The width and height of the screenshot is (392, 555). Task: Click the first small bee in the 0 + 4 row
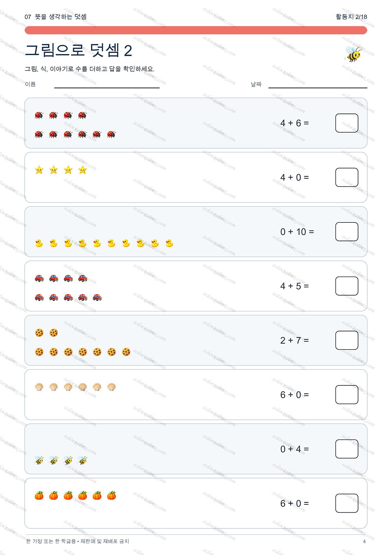click(x=39, y=460)
